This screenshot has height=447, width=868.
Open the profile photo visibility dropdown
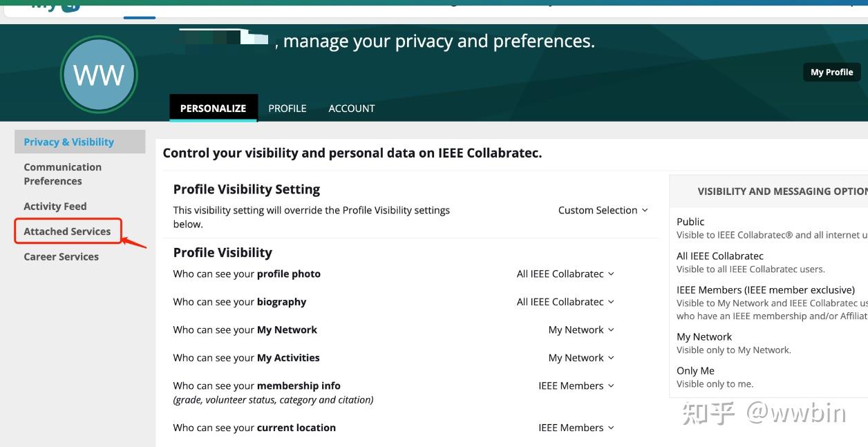(x=565, y=274)
